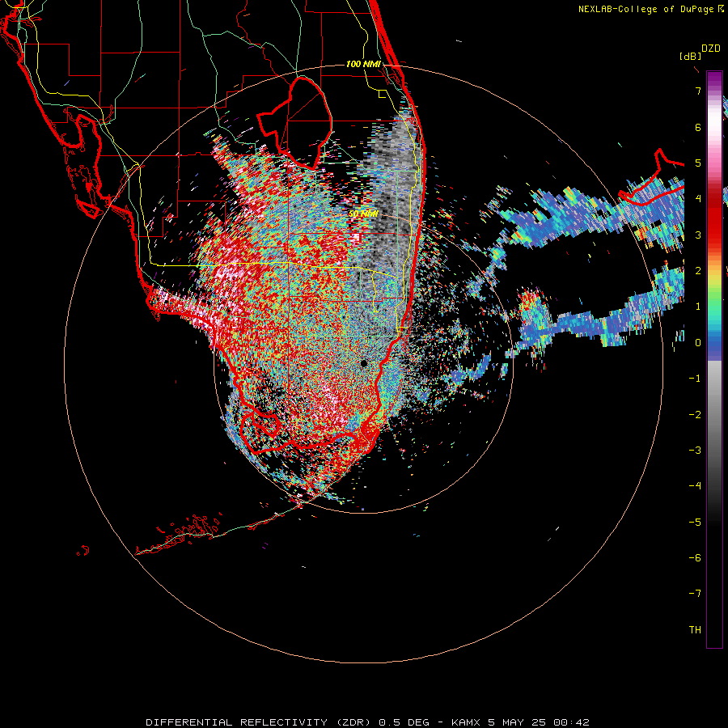Click the 6 dB label on the color scale
The width and height of the screenshot is (728, 728).
(698, 127)
